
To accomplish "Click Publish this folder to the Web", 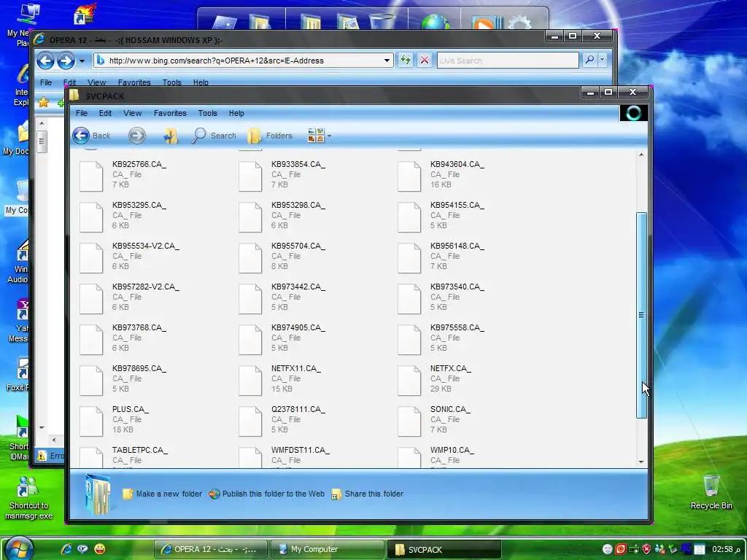I will pos(267,494).
